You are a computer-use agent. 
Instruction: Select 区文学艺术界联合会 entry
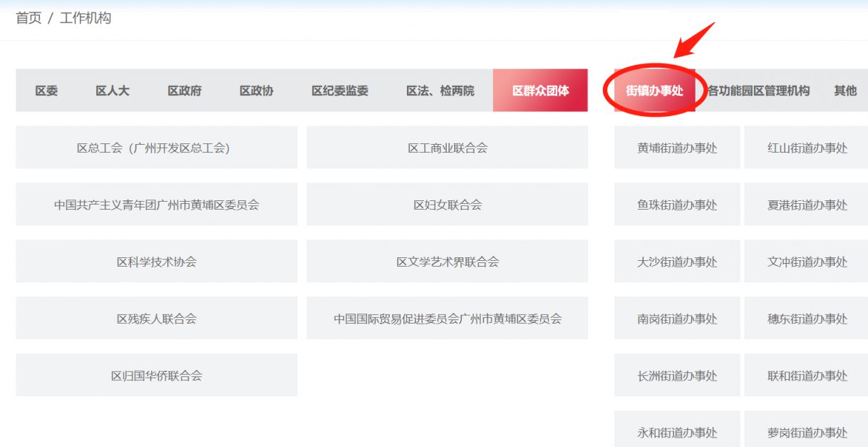click(x=448, y=262)
